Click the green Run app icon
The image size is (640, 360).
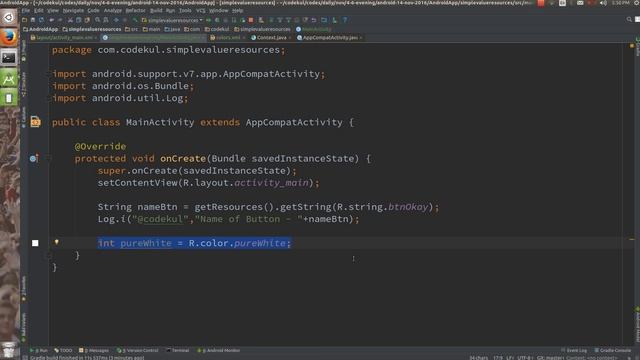(x=209, y=20)
